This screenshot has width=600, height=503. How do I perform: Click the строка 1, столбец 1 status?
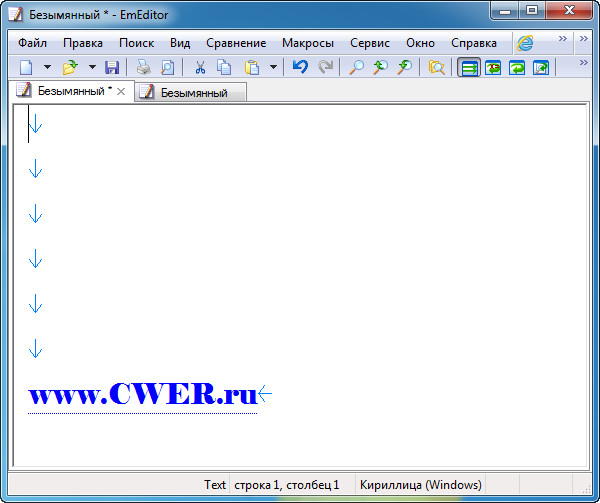pyautogui.click(x=287, y=485)
